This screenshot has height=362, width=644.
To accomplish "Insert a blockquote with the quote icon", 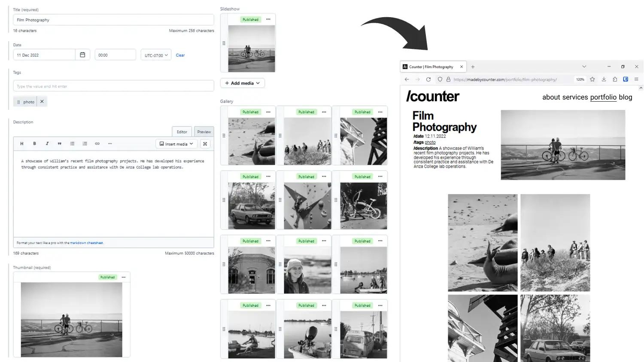I will pos(60,144).
